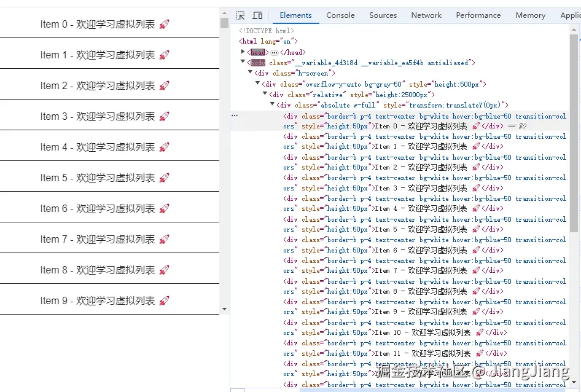Select the inspect element tool
Viewport: 581px width, 392px height.
pos(240,14)
